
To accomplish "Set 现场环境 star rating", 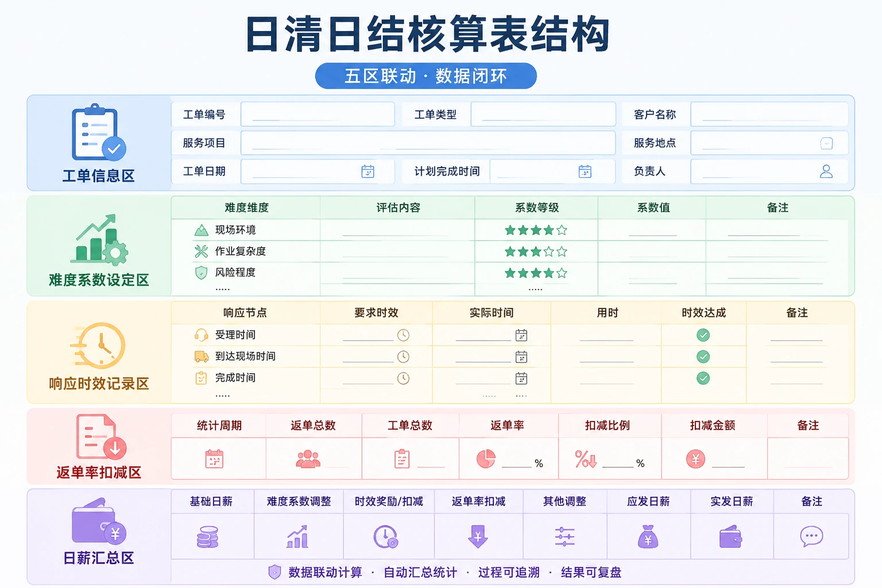I will 536,230.
